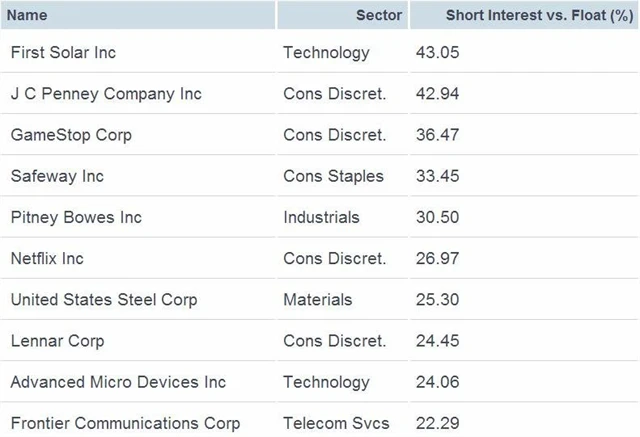Open Lennar Corp entry

pyautogui.click(x=56, y=341)
